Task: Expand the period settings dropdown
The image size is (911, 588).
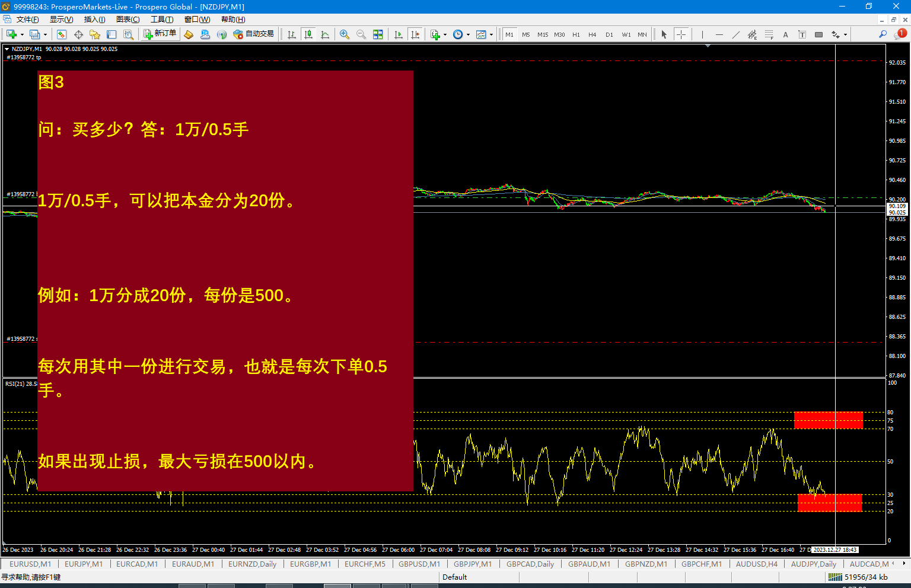Action: [467, 34]
